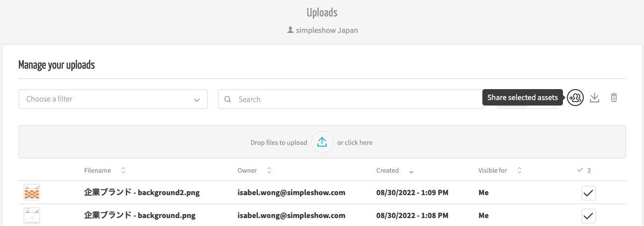Sort uploads by Owner column arrows
This screenshot has height=226, width=644.
[x=269, y=170]
